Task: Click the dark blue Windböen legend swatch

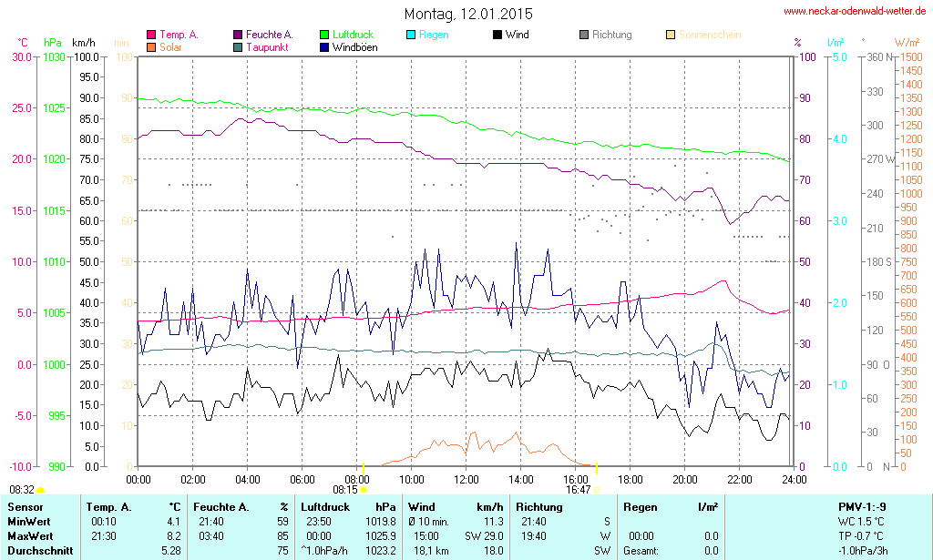Action: point(324,47)
